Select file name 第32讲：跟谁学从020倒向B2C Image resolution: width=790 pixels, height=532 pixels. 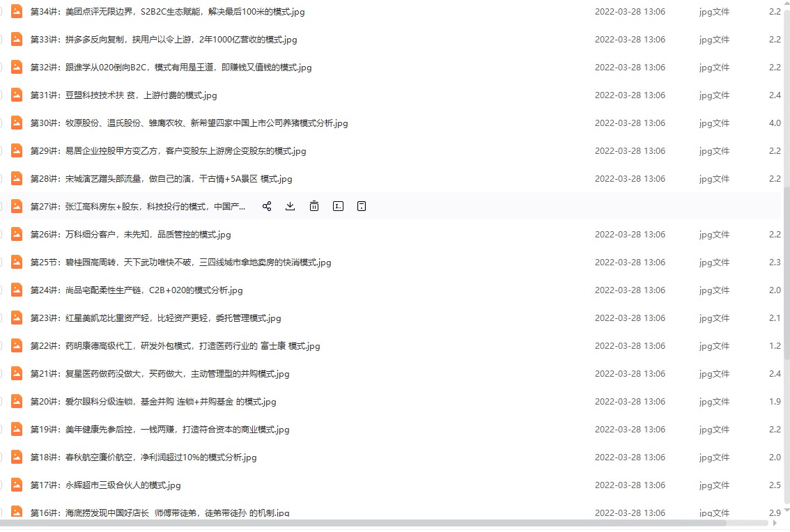coord(171,68)
